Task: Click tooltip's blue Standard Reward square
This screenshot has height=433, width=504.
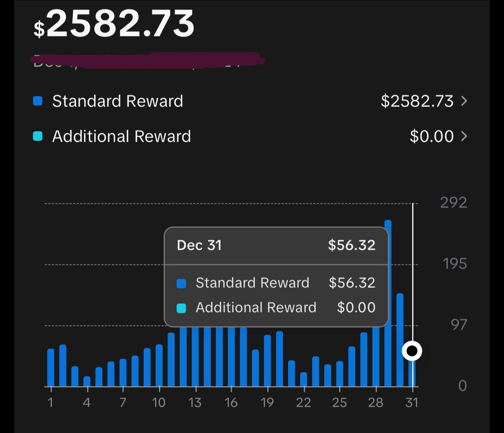Action: pos(181,283)
